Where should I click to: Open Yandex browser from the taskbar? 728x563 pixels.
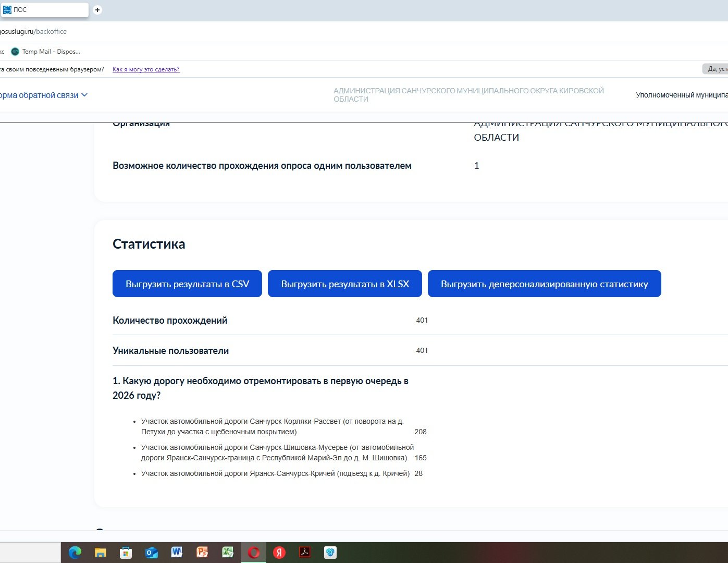pyautogui.click(x=279, y=553)
